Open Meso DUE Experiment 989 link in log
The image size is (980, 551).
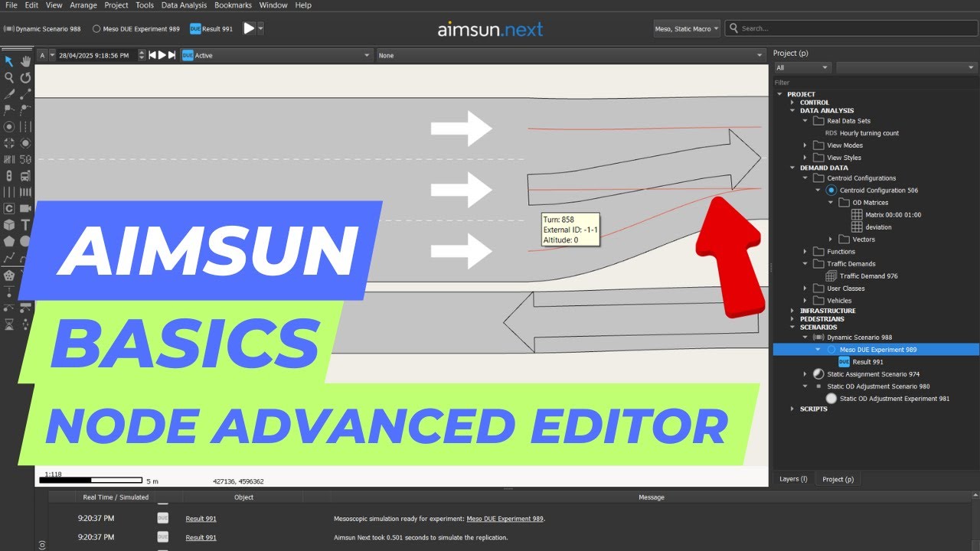coord(505,519)
